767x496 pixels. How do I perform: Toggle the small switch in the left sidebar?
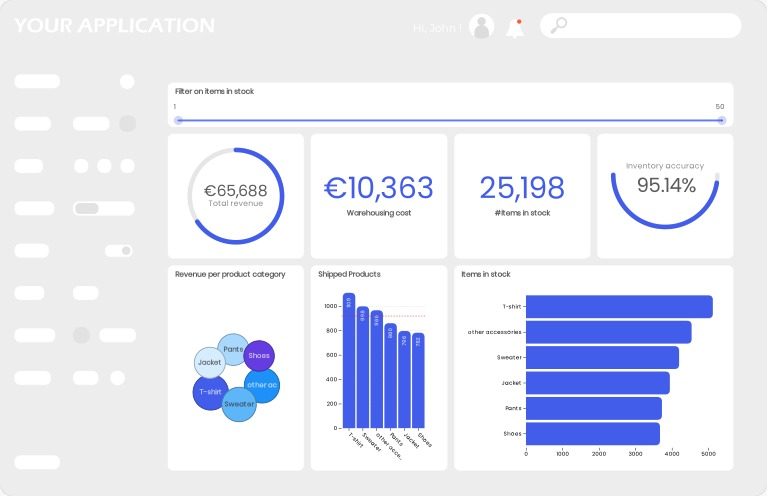coord(119,251)
